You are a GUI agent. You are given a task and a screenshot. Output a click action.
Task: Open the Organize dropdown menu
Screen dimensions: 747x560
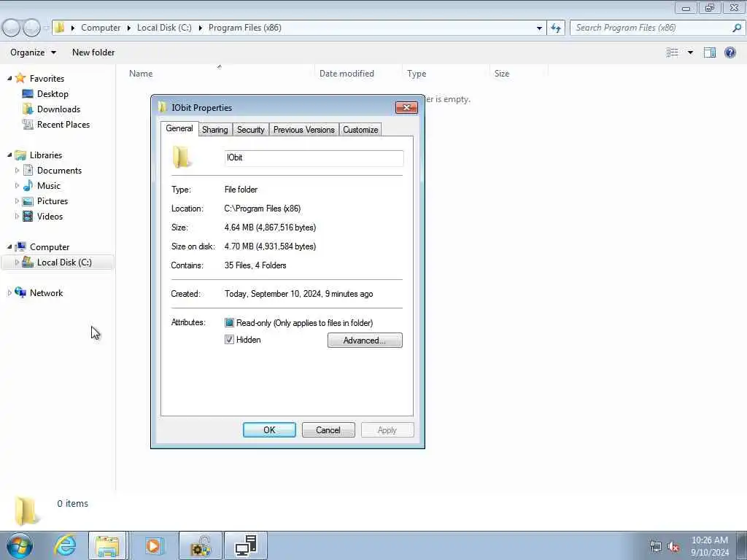pyautogui.click(x=33, y=52)
